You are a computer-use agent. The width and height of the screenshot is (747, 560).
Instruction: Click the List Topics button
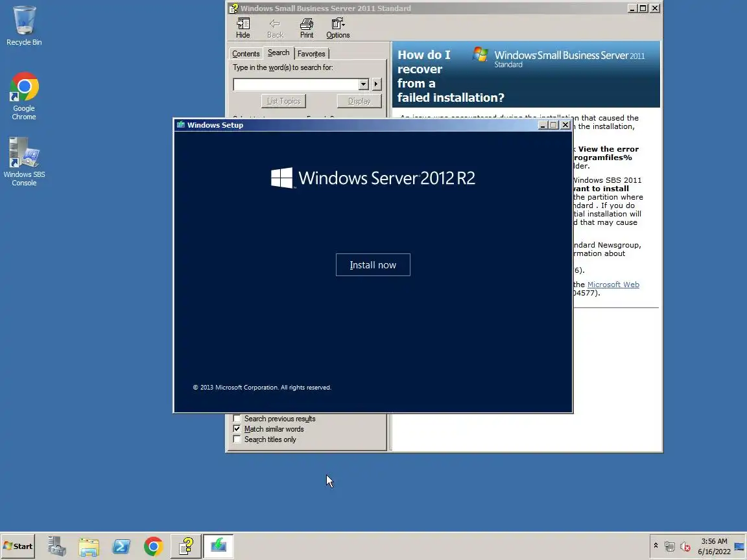(283, 101)
